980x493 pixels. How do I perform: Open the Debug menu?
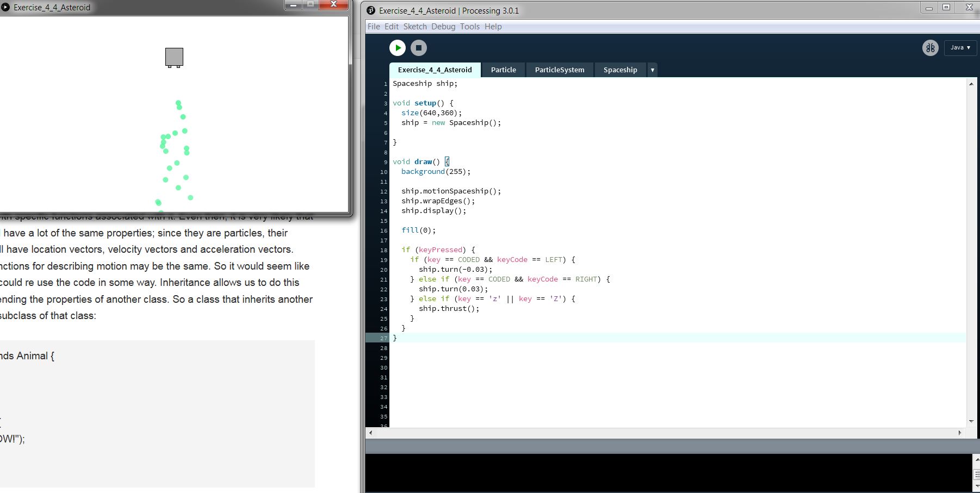pos(443,27)
